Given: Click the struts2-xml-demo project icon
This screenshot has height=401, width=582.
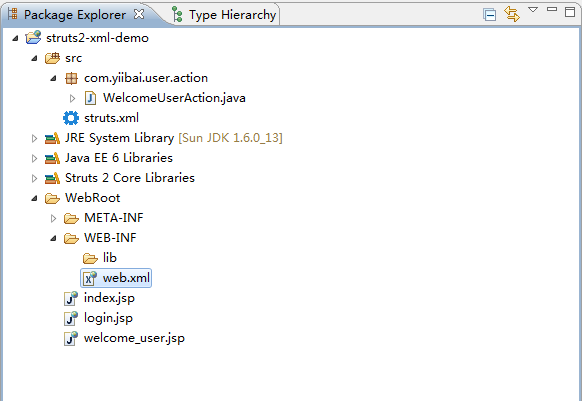Looking at the screenshot, I should click(x=33, y=38).
